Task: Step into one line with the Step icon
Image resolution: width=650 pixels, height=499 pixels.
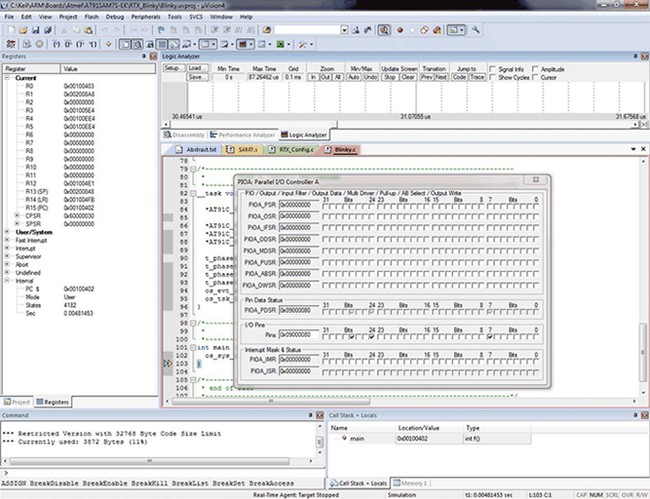Action: click(x=56, y=44)
